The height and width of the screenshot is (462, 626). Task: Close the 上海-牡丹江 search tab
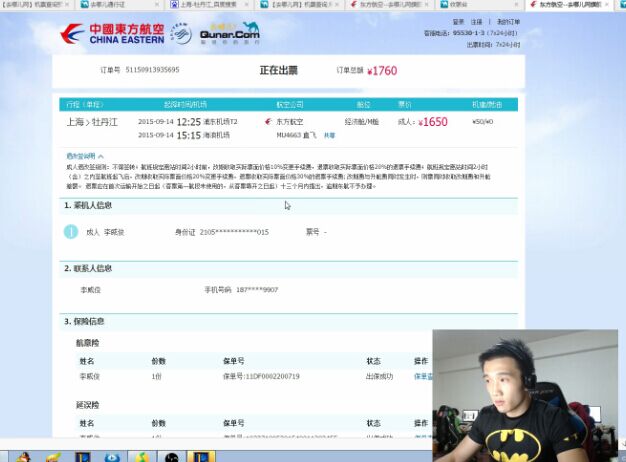pyautogui.click(x=247, y=4)
